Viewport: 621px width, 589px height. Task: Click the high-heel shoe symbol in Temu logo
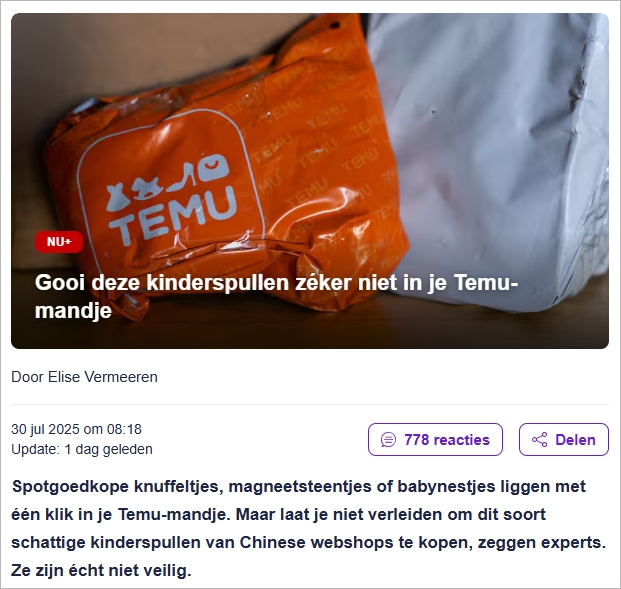tap(181, 179)
